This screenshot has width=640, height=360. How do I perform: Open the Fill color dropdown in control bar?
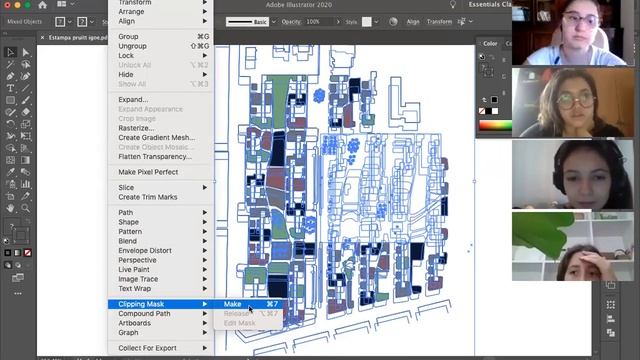(70, 22)
